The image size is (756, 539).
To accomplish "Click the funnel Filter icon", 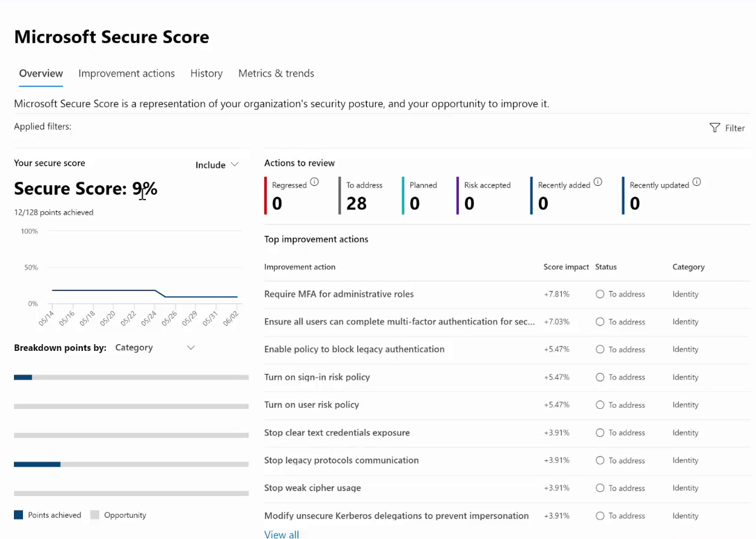I will pyautogui.click(x=715, y=128).
